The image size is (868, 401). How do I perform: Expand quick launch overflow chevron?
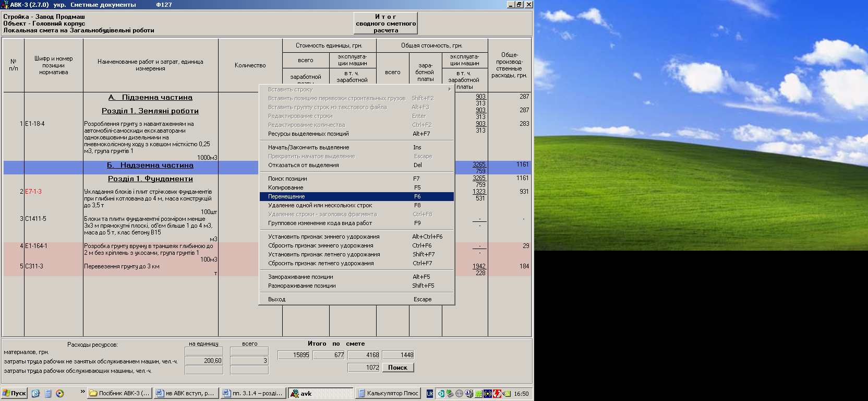82,391
